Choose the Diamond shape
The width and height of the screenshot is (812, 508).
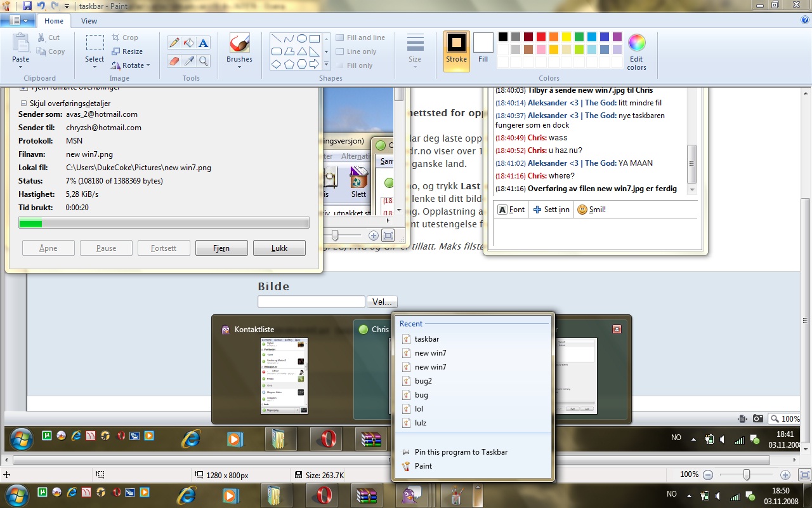(x=277, y=64)
